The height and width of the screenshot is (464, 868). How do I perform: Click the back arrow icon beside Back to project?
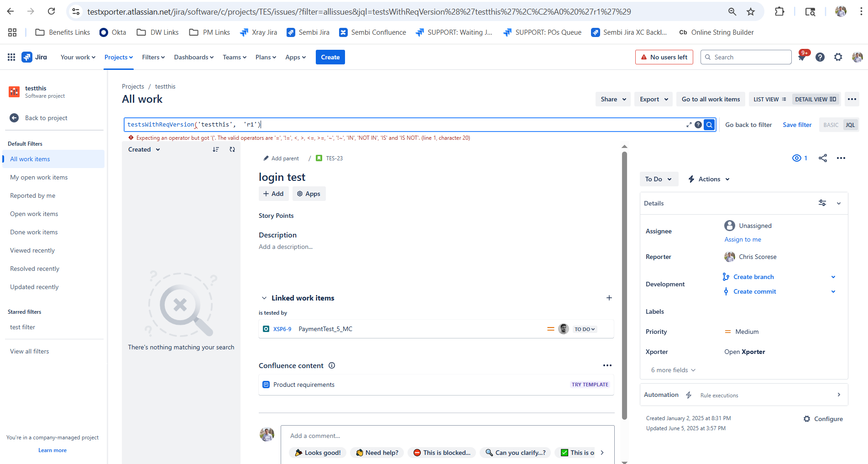(14, 118)
